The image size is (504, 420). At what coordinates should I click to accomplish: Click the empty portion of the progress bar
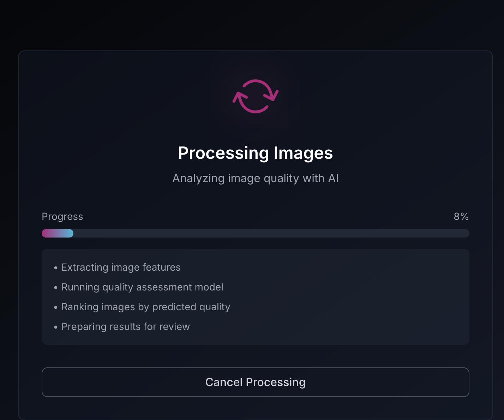(x=268, y=233)
